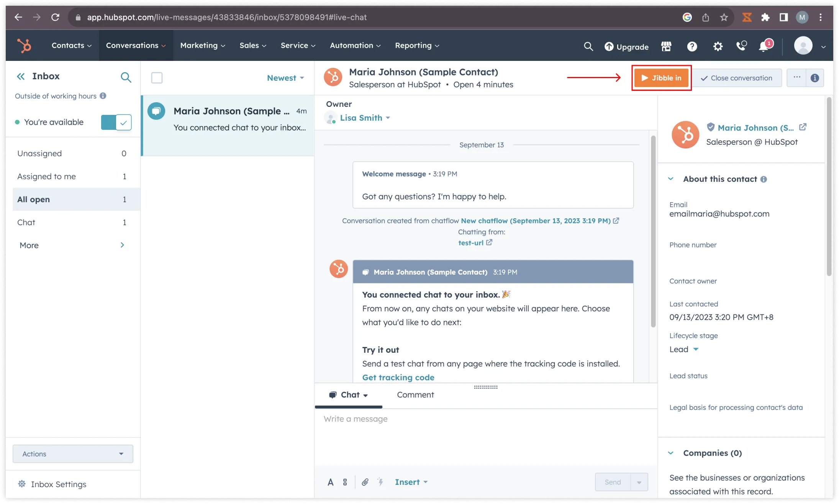839x504 pixels.
Task: Open the HubSpot Marketplace icon
Action: 666,46
